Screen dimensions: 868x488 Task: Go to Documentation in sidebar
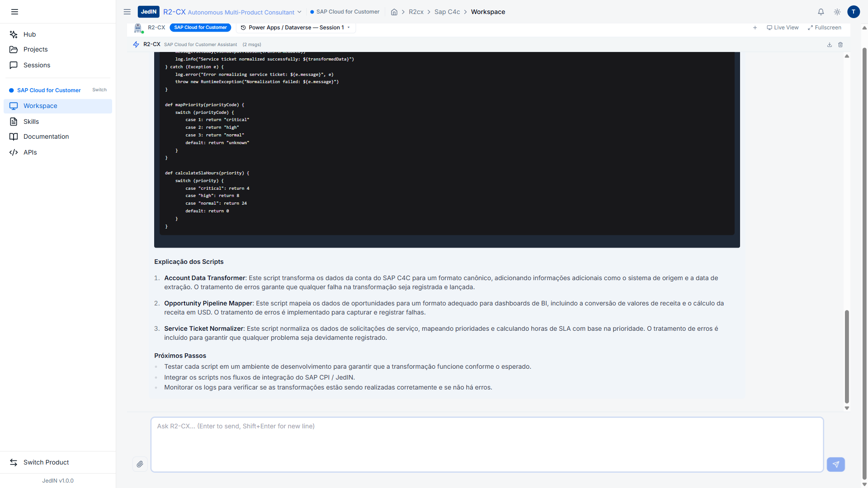pos(46,136)
